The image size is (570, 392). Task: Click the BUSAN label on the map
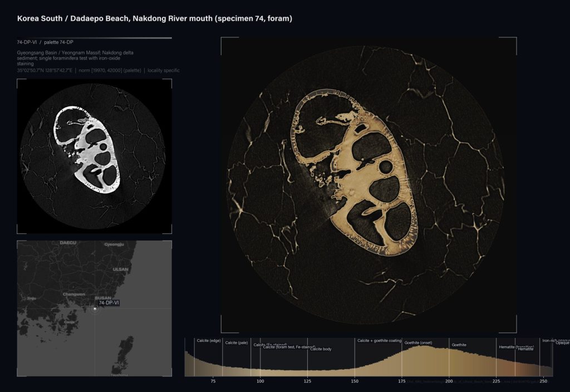[103, 298]
